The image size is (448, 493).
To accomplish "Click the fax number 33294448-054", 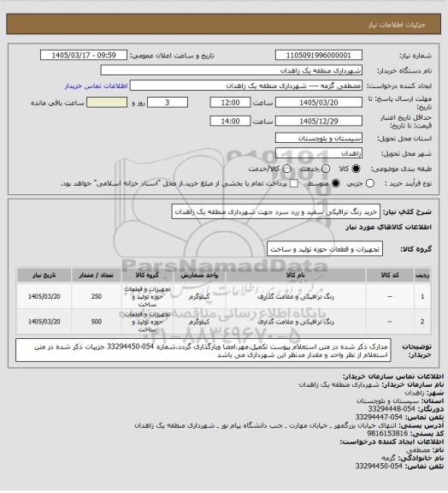I will [x=392, y=409].
